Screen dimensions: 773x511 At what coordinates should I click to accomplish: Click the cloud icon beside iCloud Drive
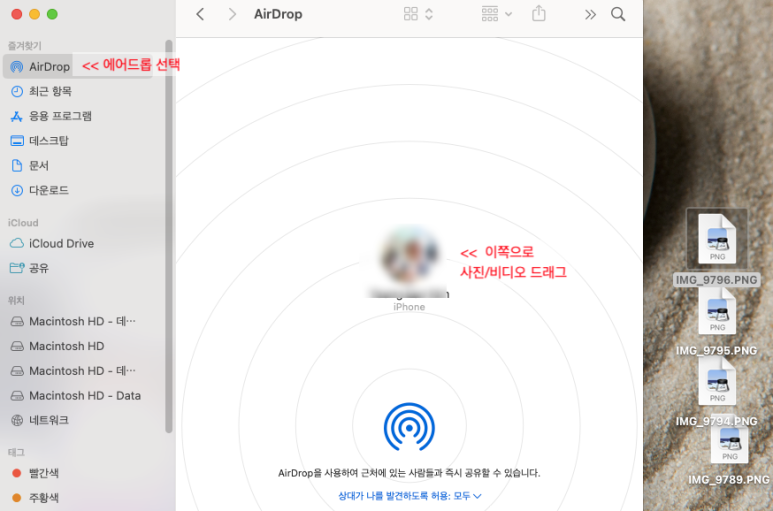[17, 243]
